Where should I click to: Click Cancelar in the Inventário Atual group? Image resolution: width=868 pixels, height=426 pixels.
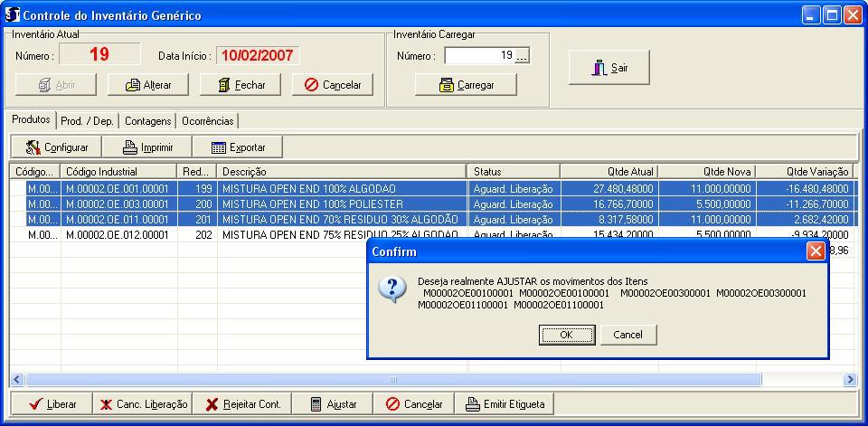[x=333, y=85]
